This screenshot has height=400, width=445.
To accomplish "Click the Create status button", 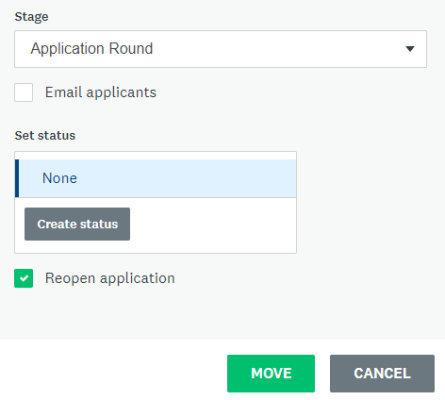I will coord(77,224).
